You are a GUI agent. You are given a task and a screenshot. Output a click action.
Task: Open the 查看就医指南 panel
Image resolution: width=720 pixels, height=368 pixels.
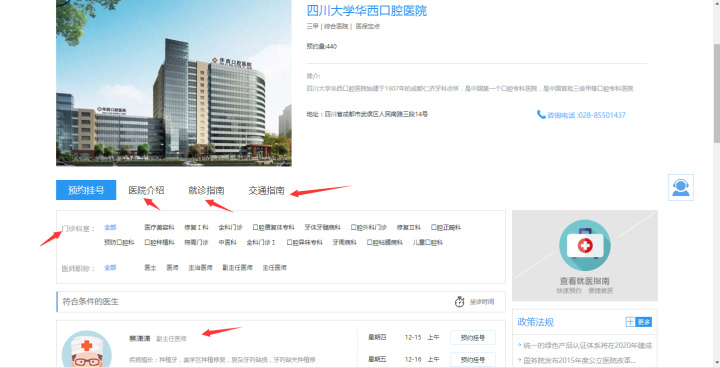[585, 255]
